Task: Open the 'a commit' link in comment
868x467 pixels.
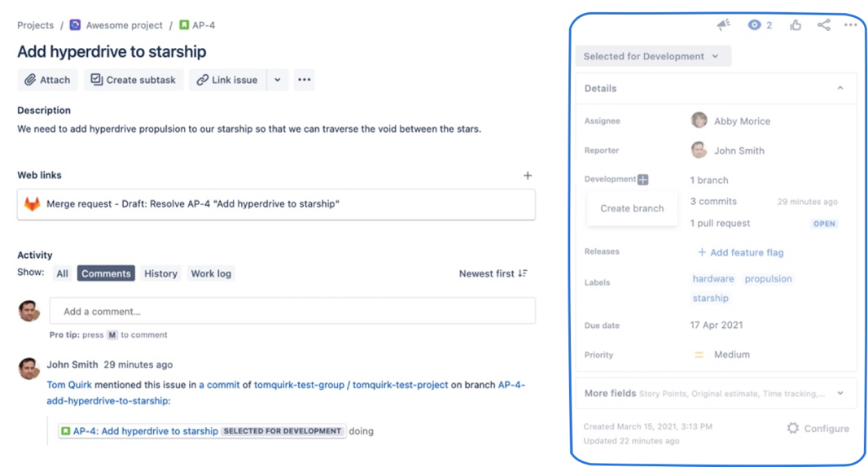Action: click(219, 385)
